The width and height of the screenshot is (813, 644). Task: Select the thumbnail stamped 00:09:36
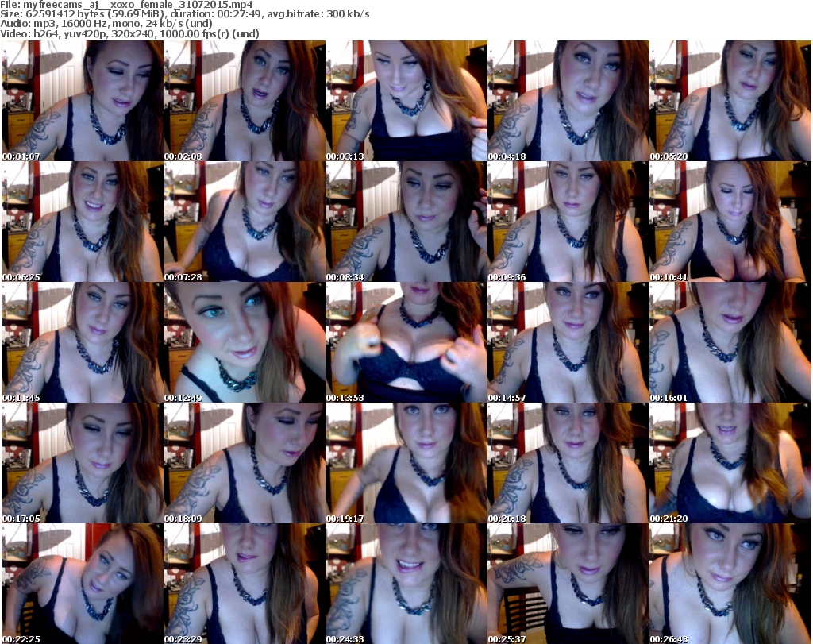[568, 222]
